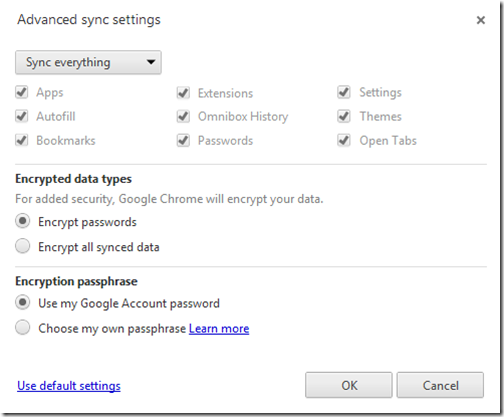Toggle the Omnibox History checkbox

183,116
